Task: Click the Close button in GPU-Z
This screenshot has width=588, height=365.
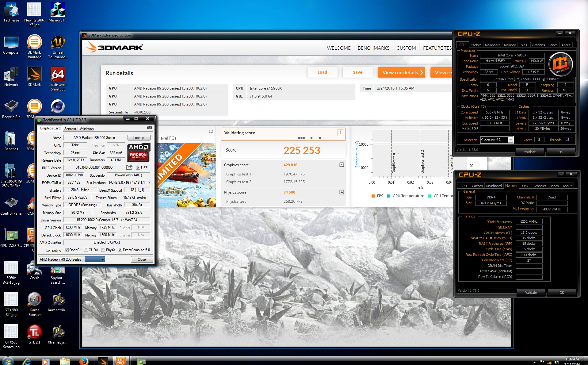Action: click(x=142, y=259)
